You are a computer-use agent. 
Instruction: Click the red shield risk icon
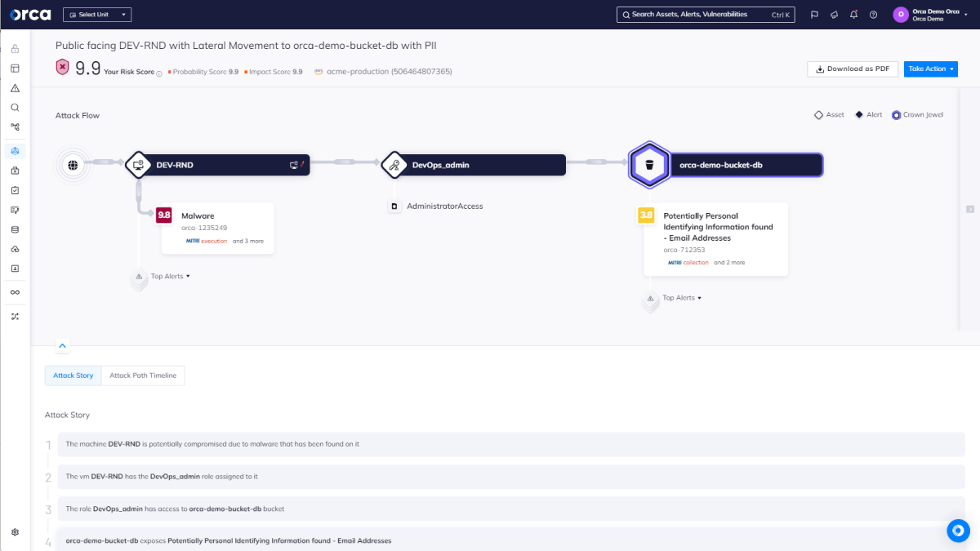coord(62,68)
